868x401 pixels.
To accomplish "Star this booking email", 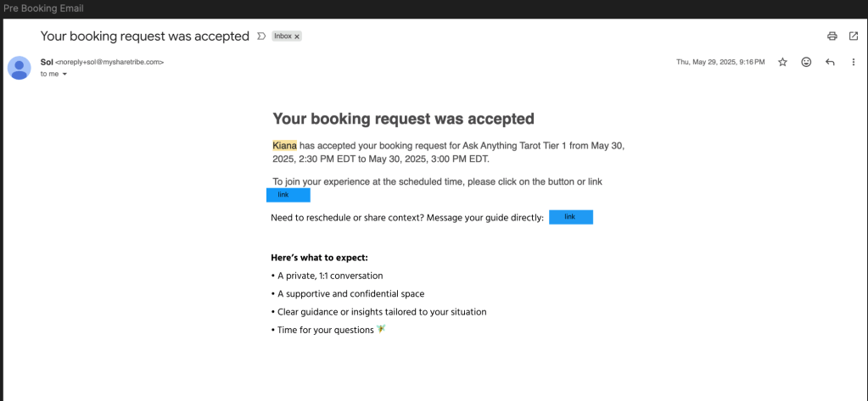I will 783,62.
